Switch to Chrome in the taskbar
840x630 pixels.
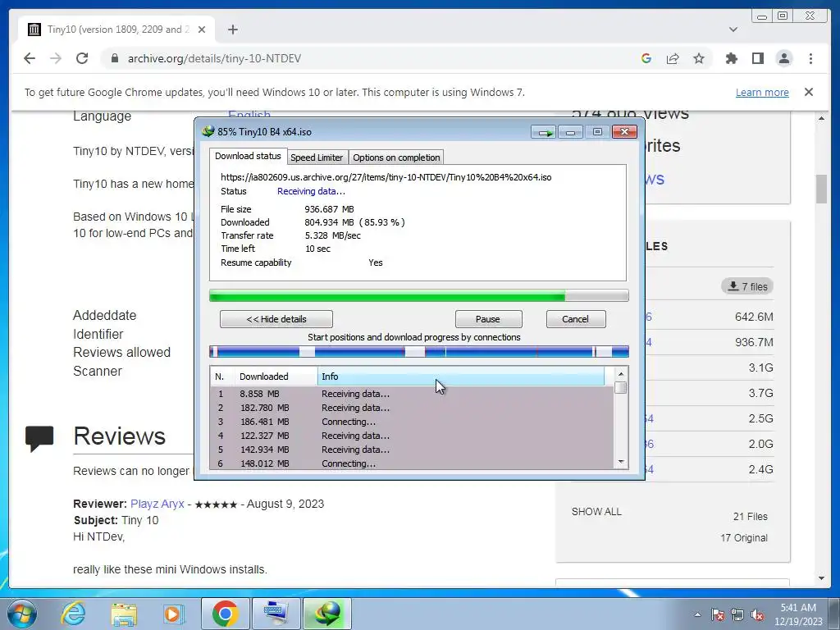coord(225,614)
